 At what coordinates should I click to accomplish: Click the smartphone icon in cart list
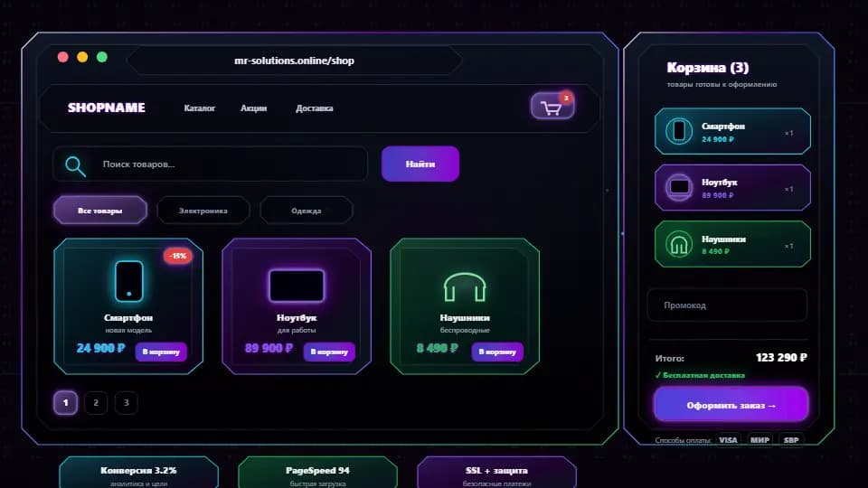coord(679,131)
